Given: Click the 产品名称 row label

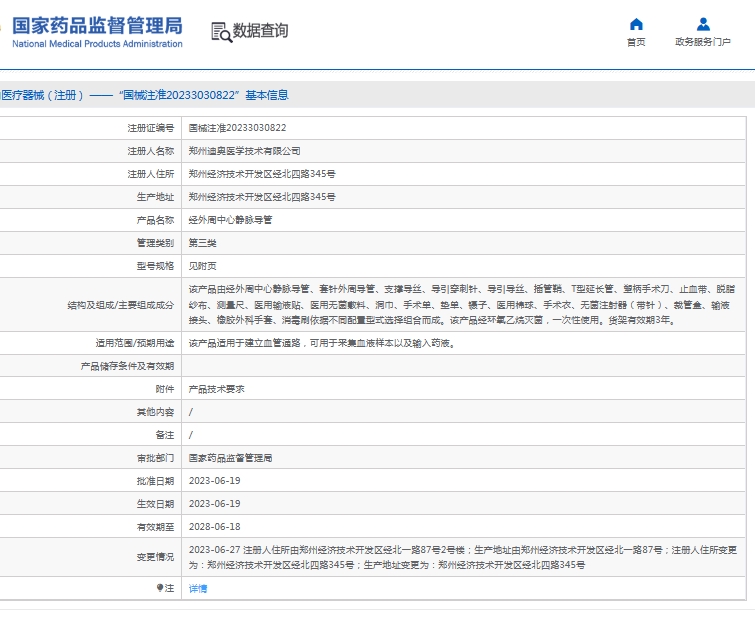Looking at the screenshot, I should click(x=156, y=220).
